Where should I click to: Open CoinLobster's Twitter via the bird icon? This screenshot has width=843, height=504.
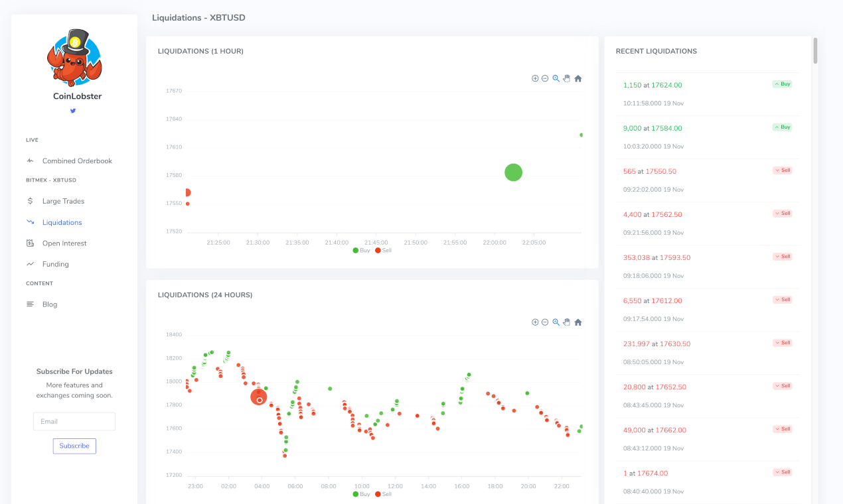pos(72,111)
